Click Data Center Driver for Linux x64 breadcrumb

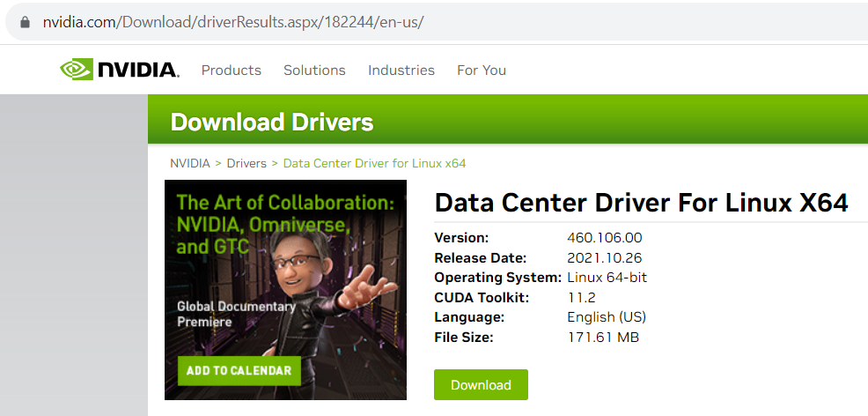click(375, 163)
